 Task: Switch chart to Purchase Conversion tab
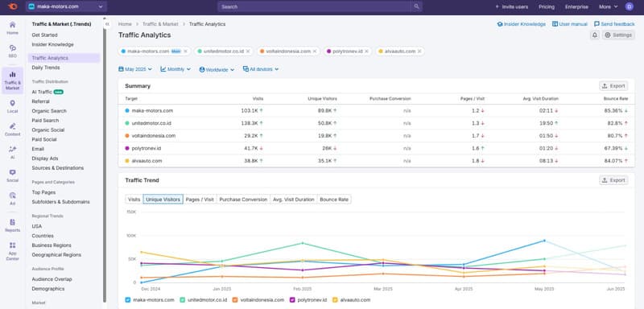(x=243, y=200)
